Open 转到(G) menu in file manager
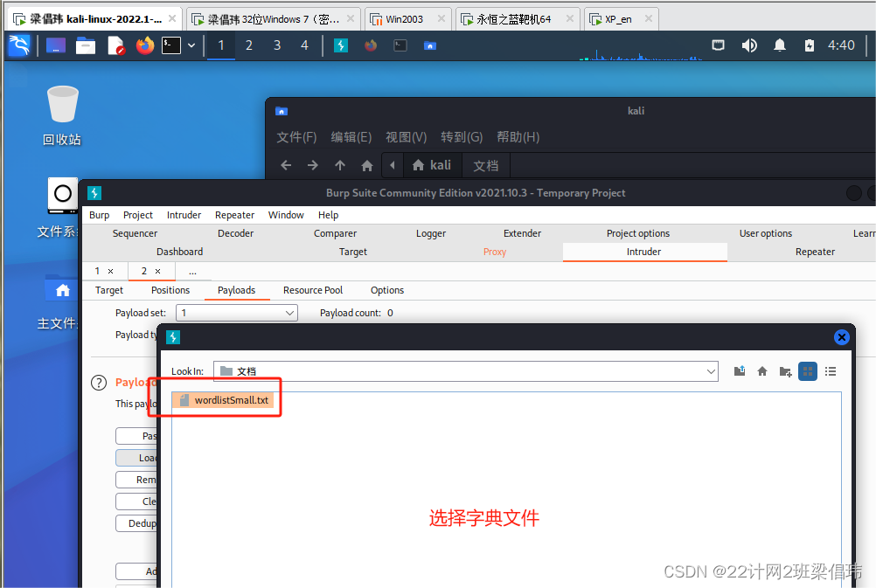This screenshot has height=588, width=876. (462, 137)
